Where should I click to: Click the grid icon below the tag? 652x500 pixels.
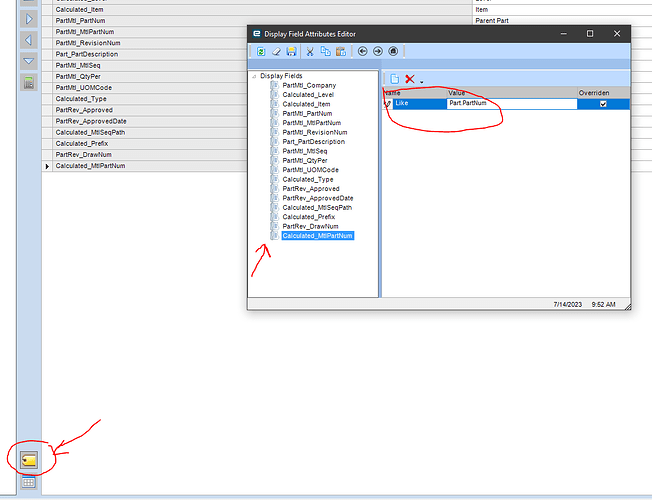pyautogui.click(x=29, y=483)
